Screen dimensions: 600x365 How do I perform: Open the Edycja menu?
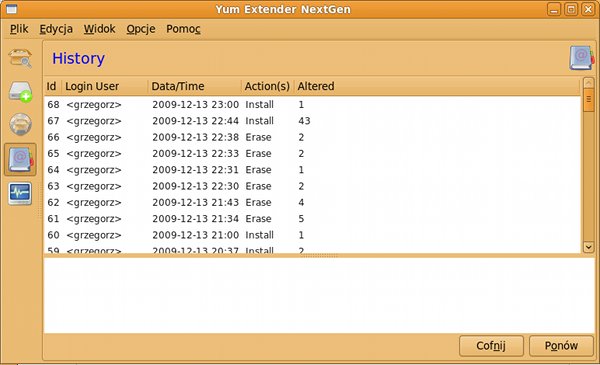click(56, 29)
